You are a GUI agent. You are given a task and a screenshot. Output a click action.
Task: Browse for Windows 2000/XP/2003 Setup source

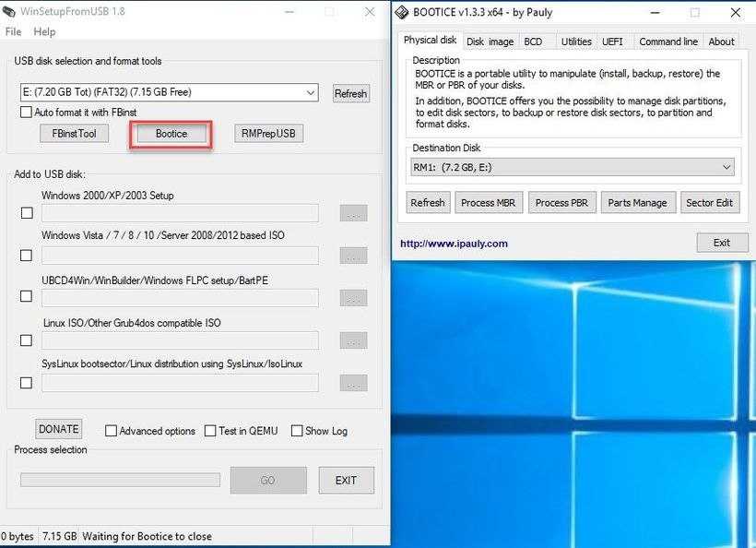point(353,213)
